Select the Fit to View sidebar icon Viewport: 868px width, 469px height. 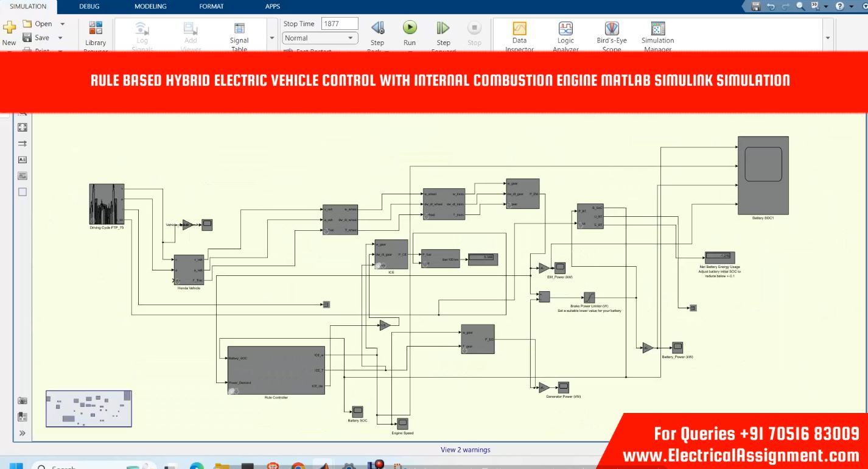tap(23, 127)
